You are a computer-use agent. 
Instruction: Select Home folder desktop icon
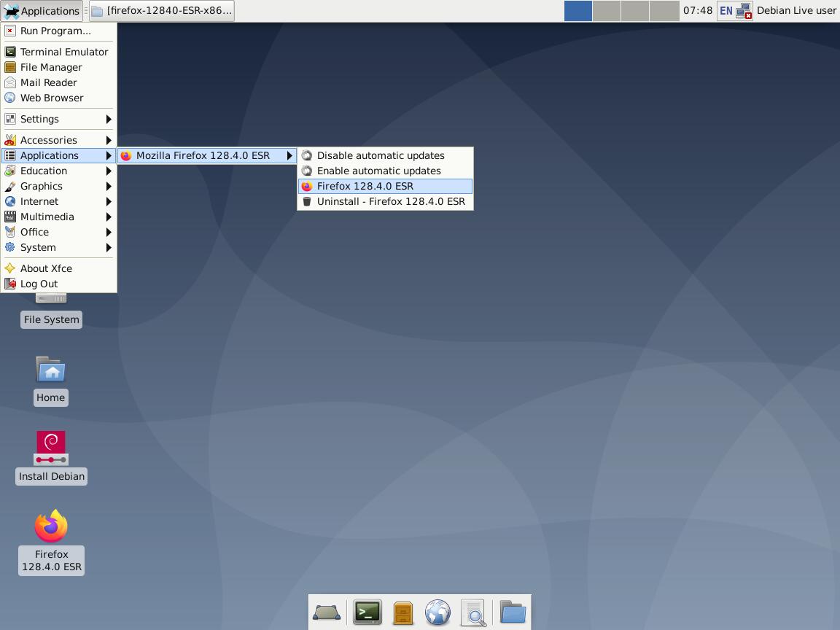(x=51, y=381)
